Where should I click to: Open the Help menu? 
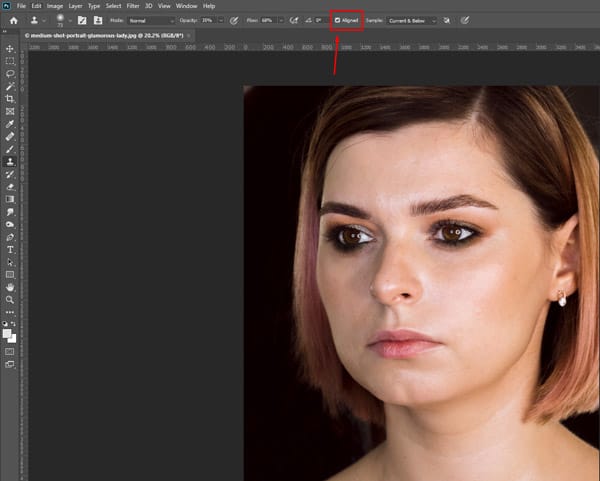point(209,6)
